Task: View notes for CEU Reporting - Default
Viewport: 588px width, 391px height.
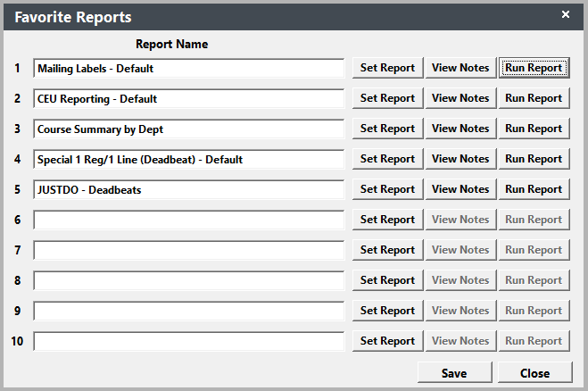Action: point(460,98)
